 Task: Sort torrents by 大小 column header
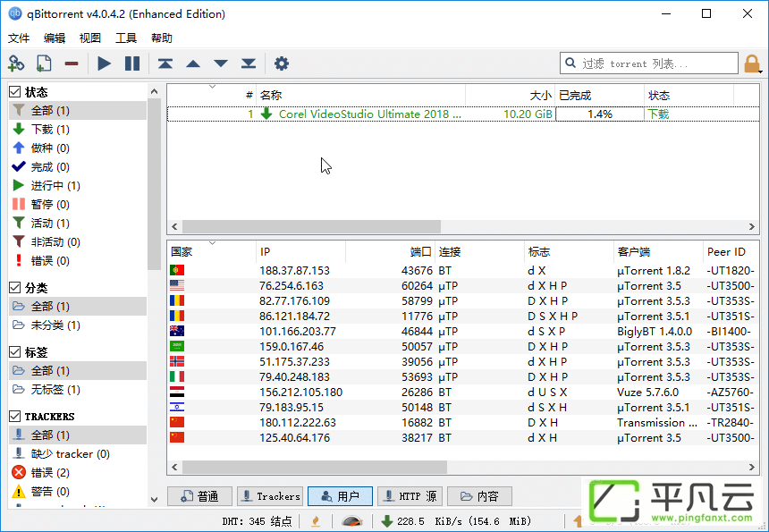click(x=510, y=95)
